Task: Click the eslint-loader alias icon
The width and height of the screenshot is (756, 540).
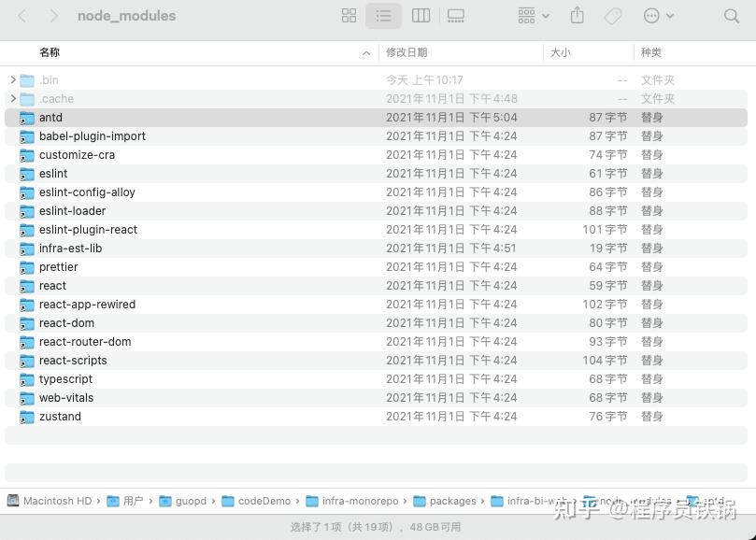Action: pyautogui.click(x=27, y=211)
